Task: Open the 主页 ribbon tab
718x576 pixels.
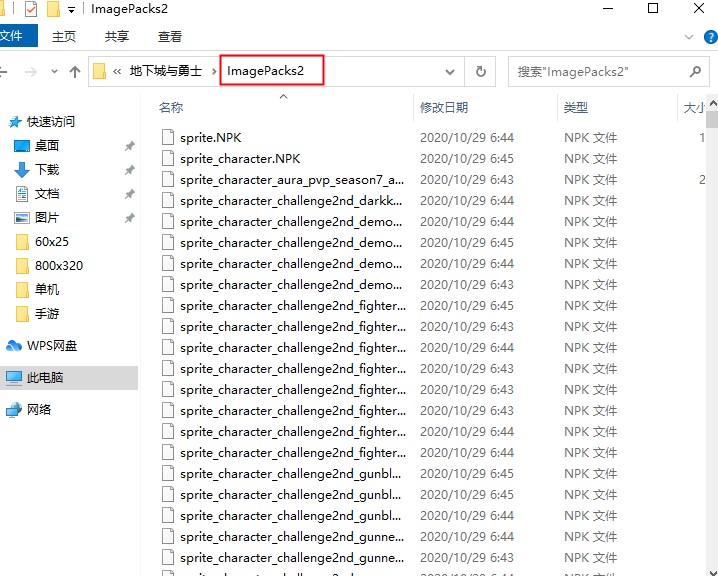Action: [64, 36]
